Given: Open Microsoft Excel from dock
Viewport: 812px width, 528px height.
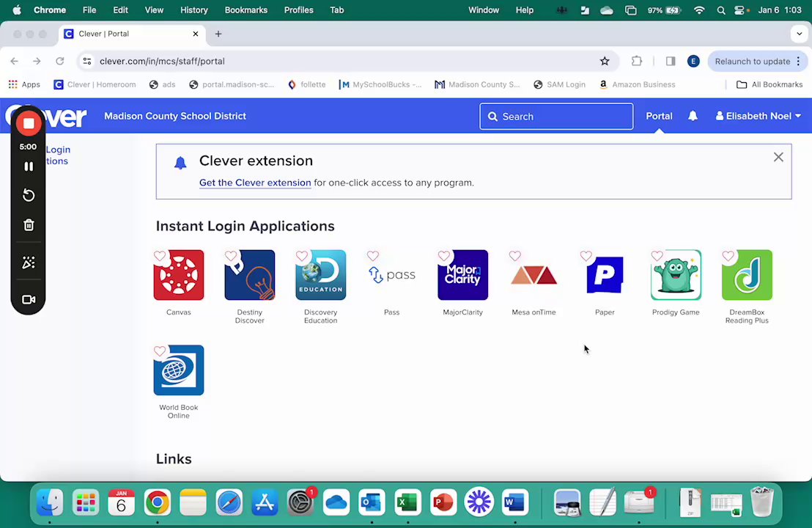Looking at the screenshot, I should tap(407, 502).
